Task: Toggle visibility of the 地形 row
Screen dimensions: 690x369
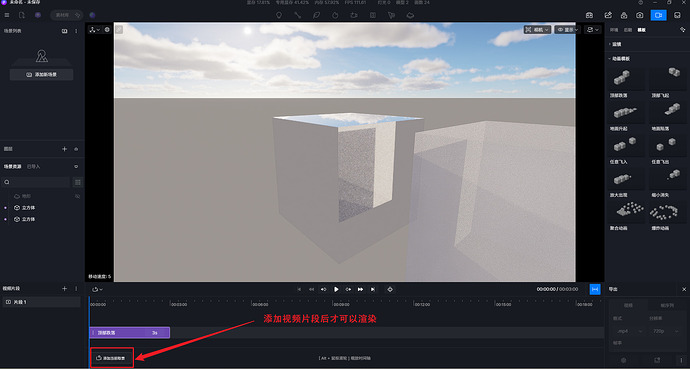Action: tap(77, 196)
